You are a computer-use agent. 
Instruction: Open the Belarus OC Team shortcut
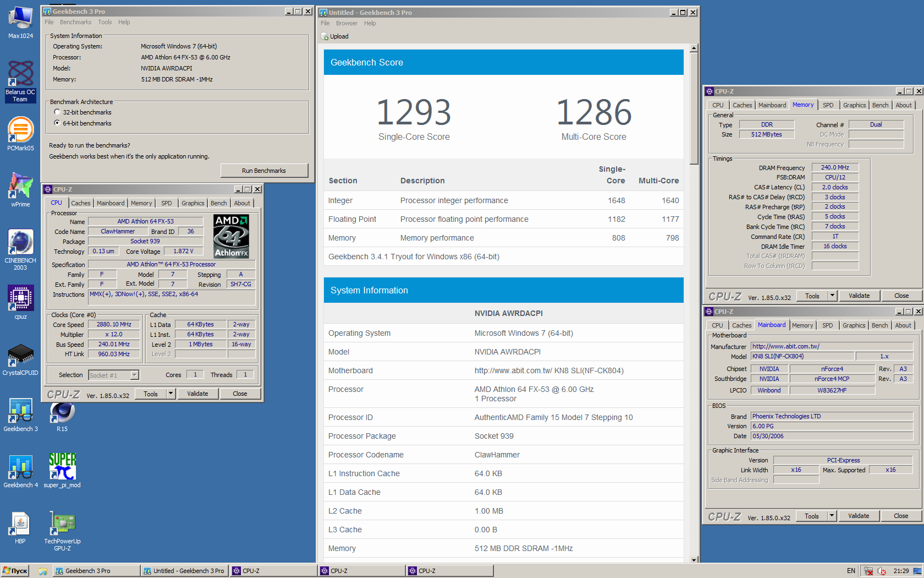click(20, 81)
